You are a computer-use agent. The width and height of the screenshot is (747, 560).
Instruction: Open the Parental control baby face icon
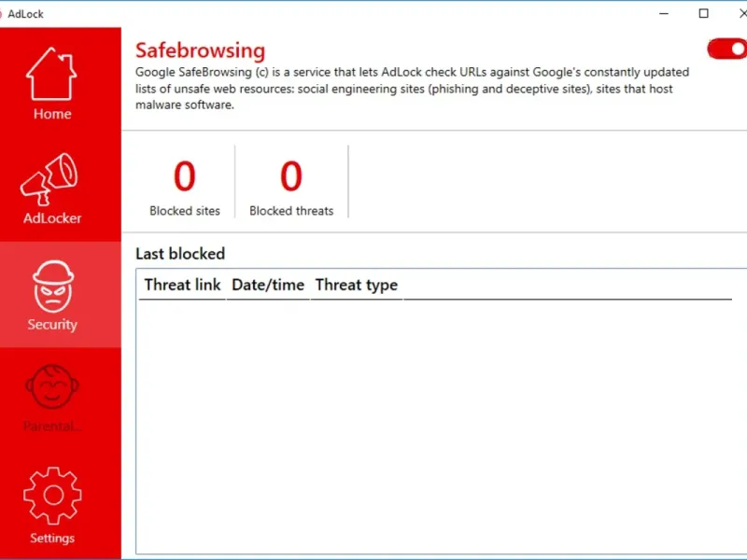pos(52,386)
